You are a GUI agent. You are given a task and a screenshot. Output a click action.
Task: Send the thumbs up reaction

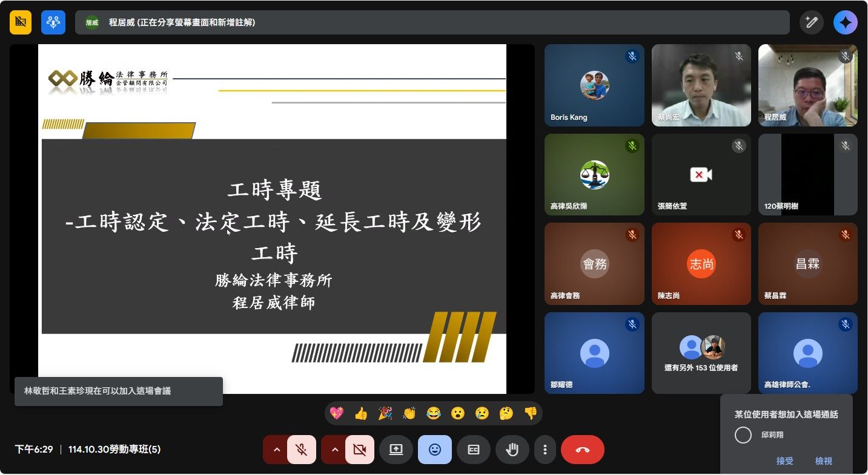tap(361, 413)
